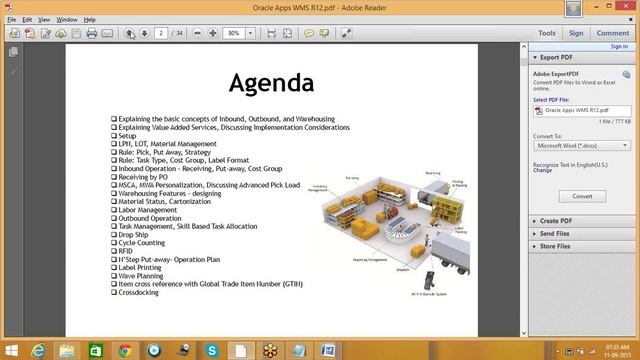The height and width of the screenshot is (360, 640).
Task: Click the page number input field
Action: (x=161, y=33)
